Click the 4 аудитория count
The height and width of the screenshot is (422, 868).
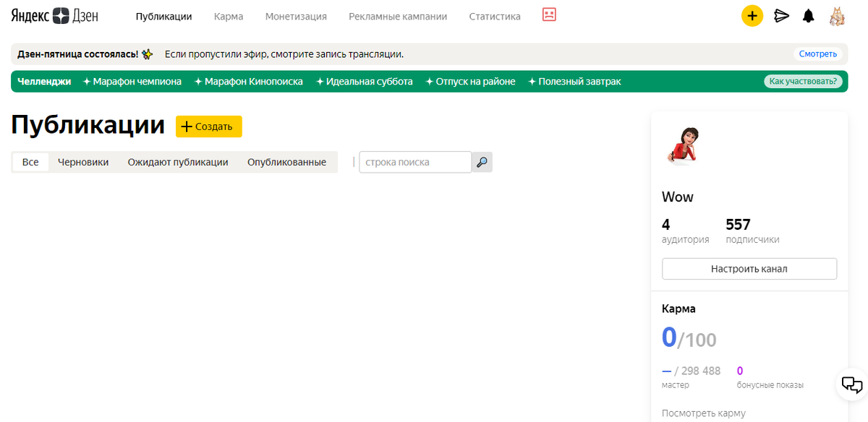(685, 231)
